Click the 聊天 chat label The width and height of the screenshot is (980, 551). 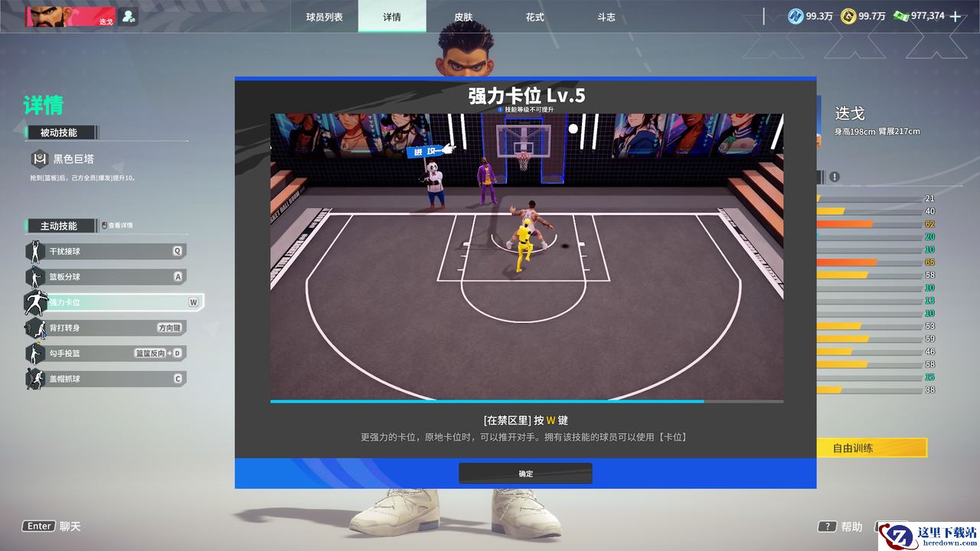pyautogui.click(x=70, y=527)
